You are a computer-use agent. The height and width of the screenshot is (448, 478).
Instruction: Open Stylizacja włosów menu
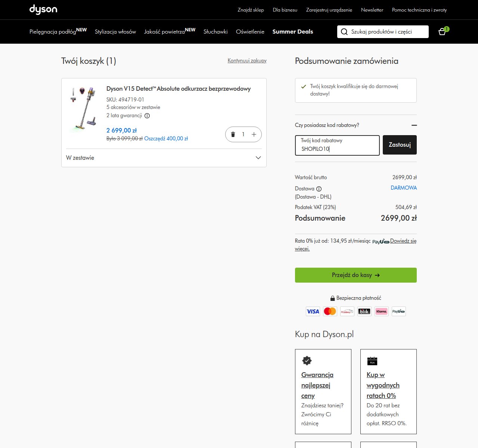(x=115, y=32)
